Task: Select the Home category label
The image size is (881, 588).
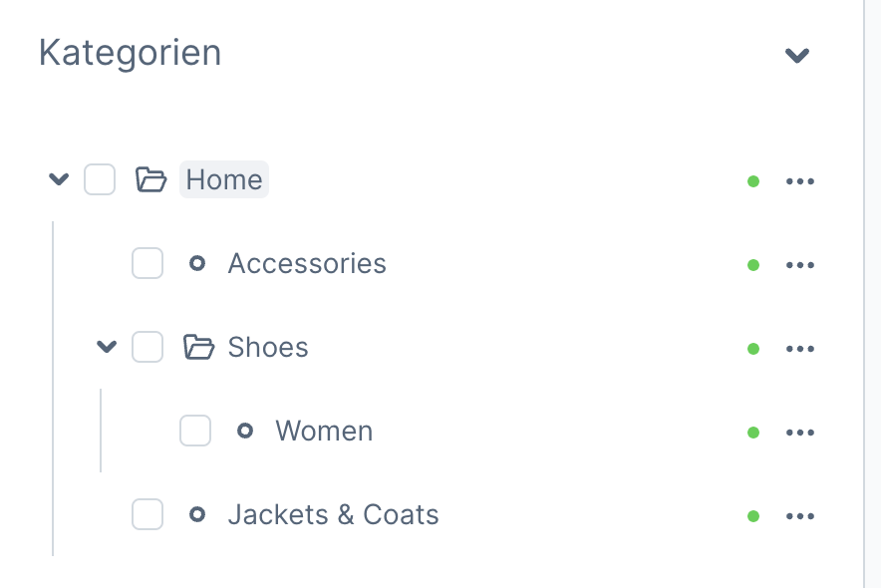Action: click(224, 180)
